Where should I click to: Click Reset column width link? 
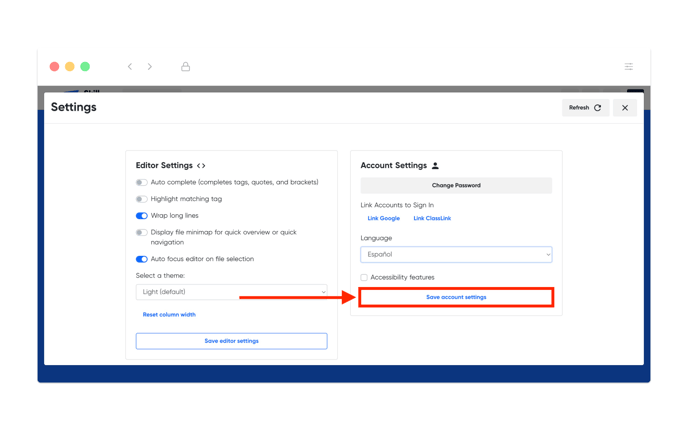(x=169, y=315)
